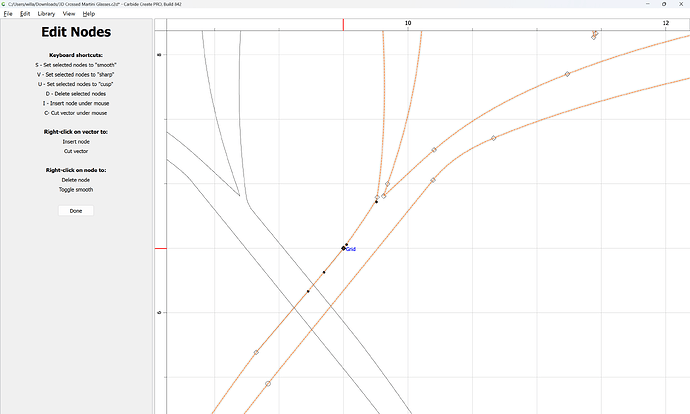This screenshot has width=690, height=414.
Task: Click the 12 label on the horizontal ruler
Action: pyautogui.click(x=666, y=23)
